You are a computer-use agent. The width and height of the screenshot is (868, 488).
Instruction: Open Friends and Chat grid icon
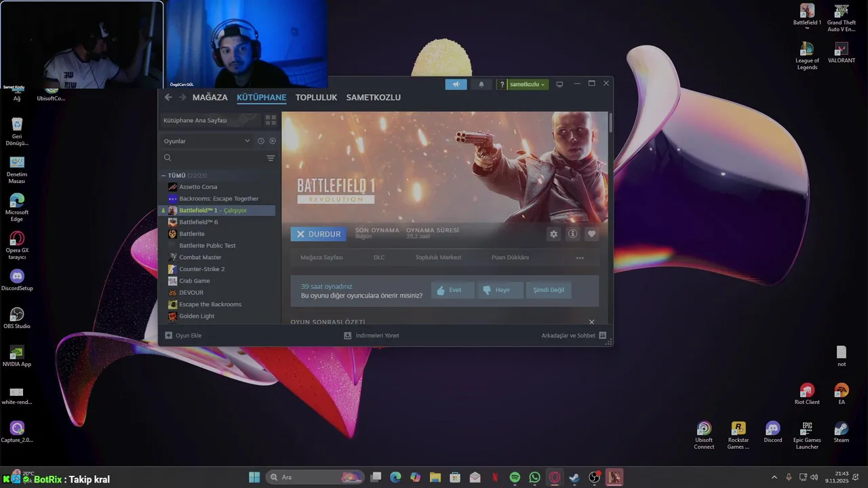(x=602, y=335)
